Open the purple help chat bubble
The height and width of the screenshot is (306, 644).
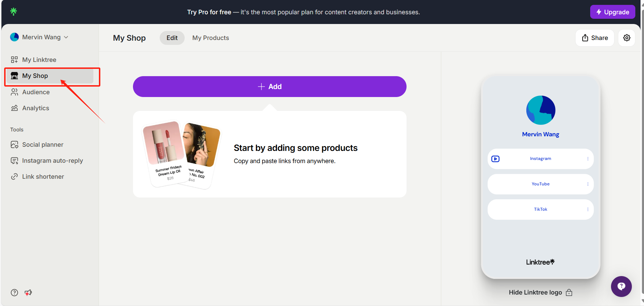[621, 286]
